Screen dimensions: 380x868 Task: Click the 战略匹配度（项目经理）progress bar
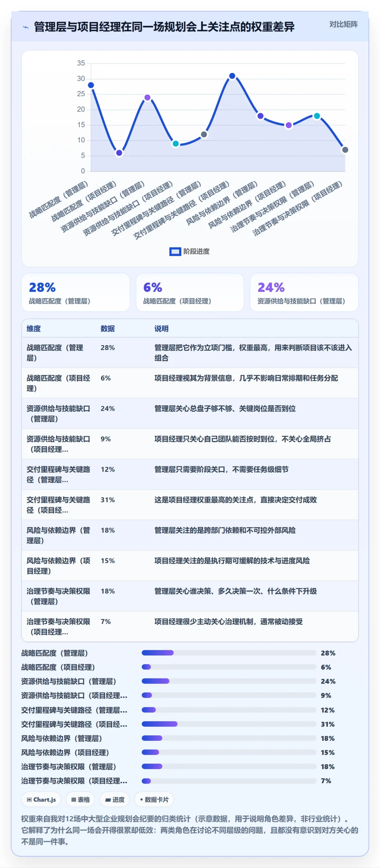[x=229, y=667]
